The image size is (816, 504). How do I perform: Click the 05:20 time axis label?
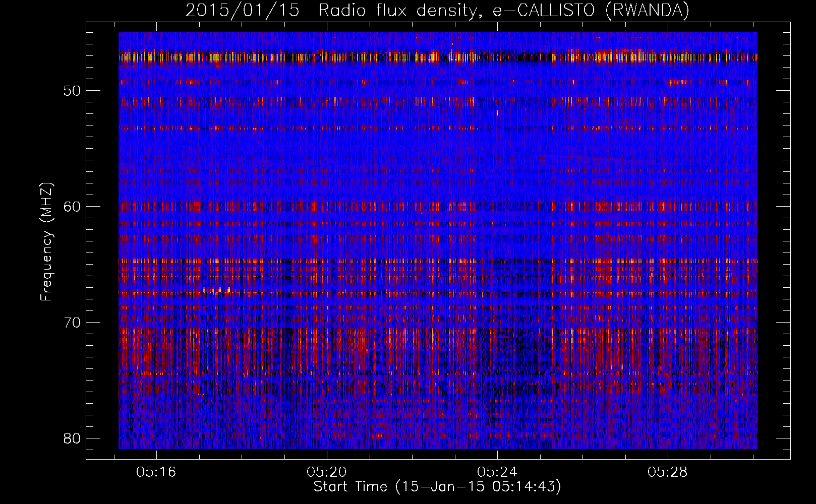point(326,472)
